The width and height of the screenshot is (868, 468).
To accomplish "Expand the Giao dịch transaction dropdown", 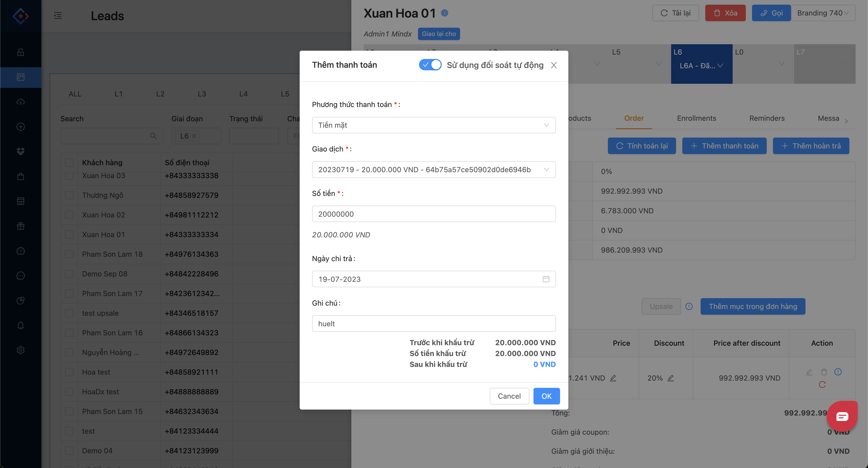I will click(x=433, y=170).
